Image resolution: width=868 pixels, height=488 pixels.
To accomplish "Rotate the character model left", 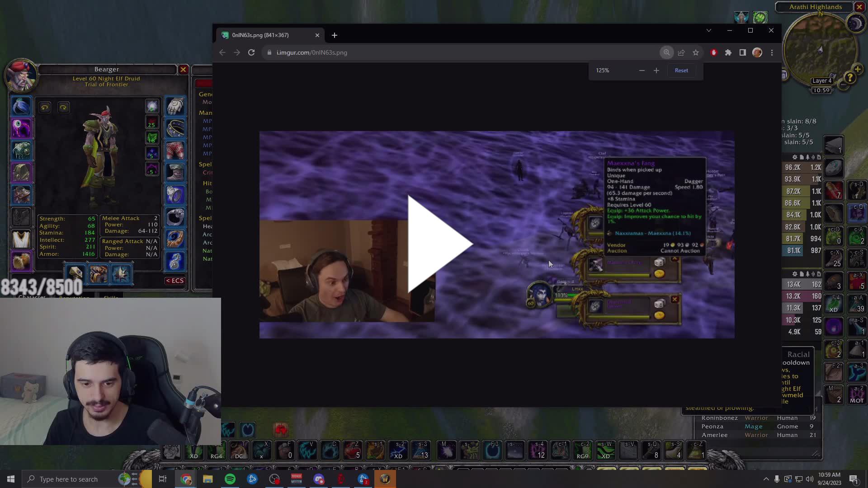I will [45, 107].
